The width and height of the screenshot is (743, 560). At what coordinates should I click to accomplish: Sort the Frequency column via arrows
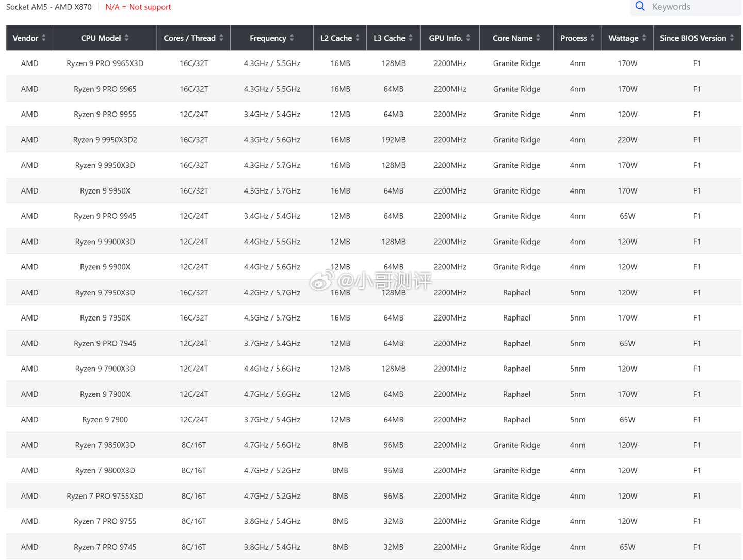click(x=292, y=38)
